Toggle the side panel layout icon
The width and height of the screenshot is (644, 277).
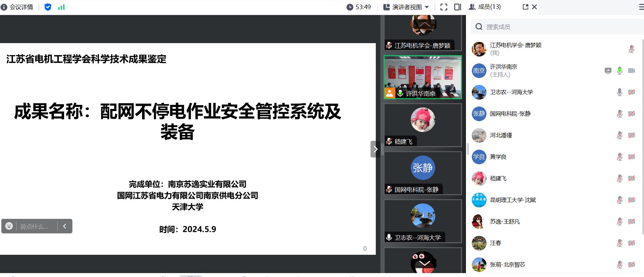click(x=457, y=7)
